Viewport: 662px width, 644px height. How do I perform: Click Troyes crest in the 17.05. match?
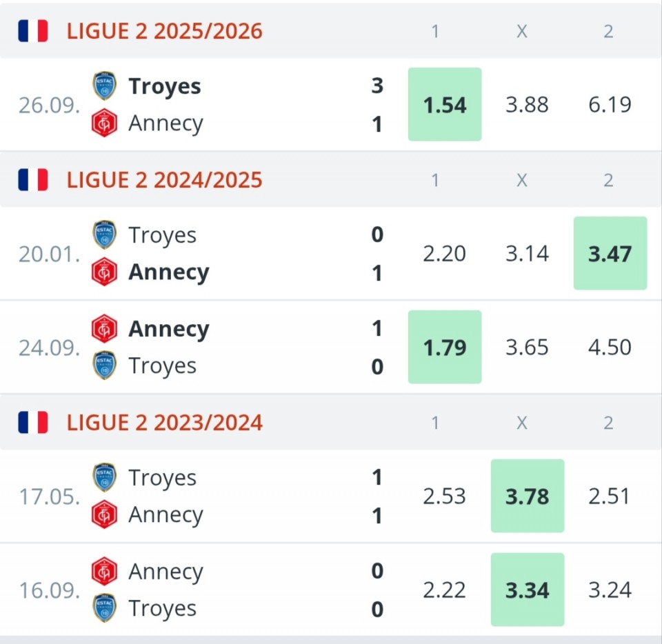(105, 477)
